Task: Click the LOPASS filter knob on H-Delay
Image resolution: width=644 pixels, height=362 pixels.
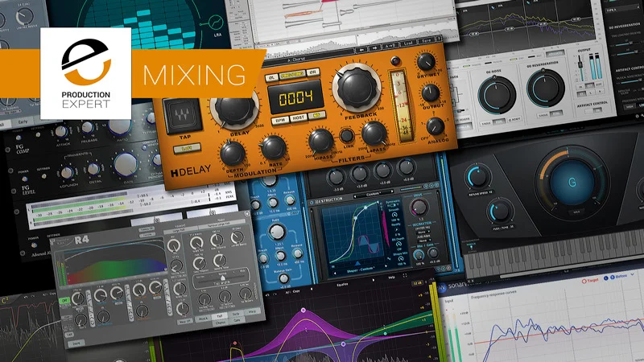Action: coord(374,134)
